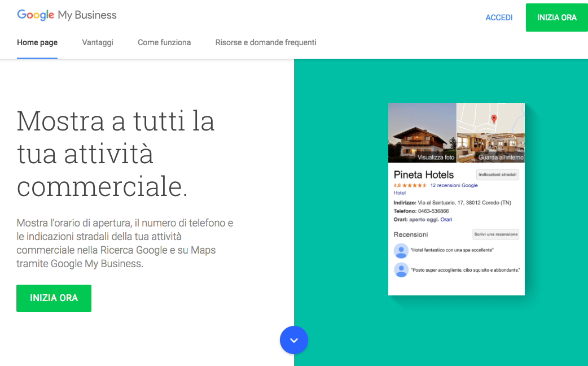Image resolution: width=588 pixels, height=366 pixels.
Task: Click Scrivi una recensione button
Action: (x=496, y=234)
